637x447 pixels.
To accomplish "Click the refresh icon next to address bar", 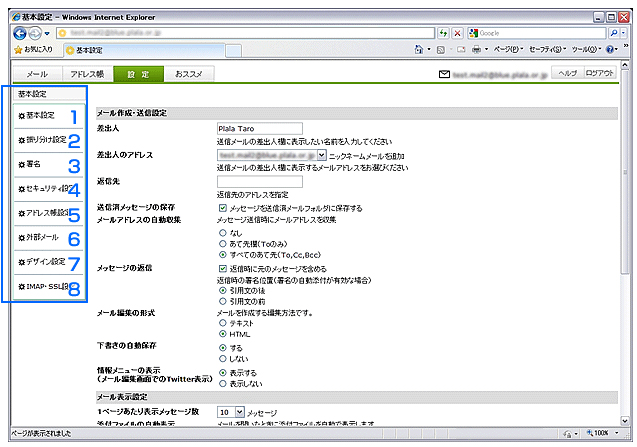I will pos(443,33).
